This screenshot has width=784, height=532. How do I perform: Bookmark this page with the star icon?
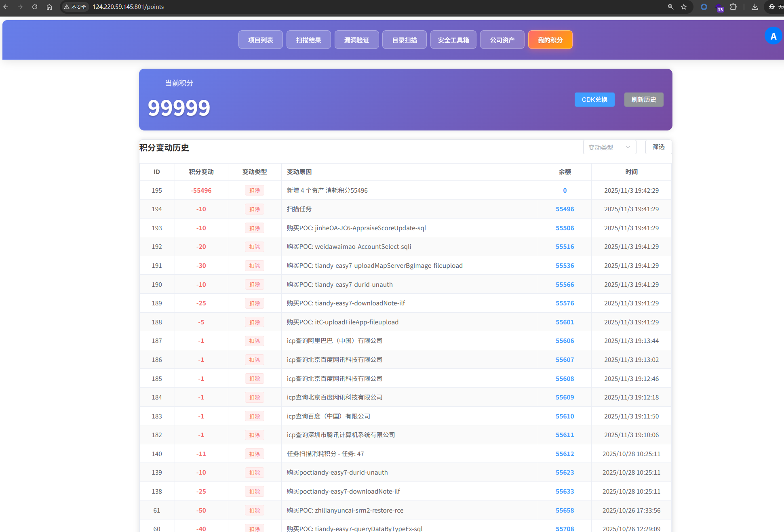click(684, 7)
